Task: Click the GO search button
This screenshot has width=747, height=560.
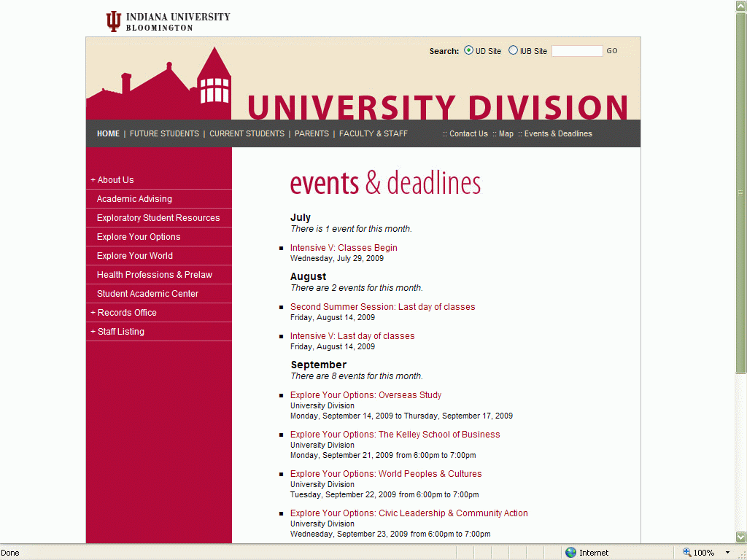Action: (612, 51)
